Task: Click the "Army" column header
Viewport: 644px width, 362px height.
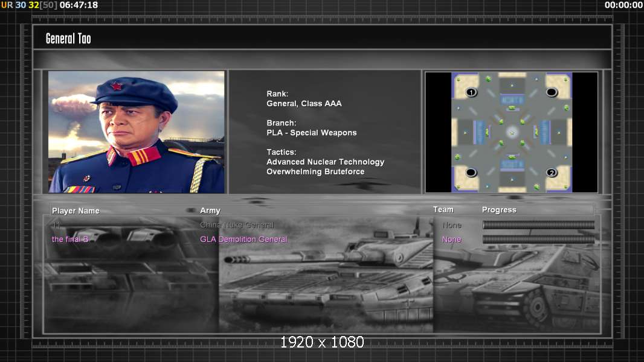Action: [210, 211]
